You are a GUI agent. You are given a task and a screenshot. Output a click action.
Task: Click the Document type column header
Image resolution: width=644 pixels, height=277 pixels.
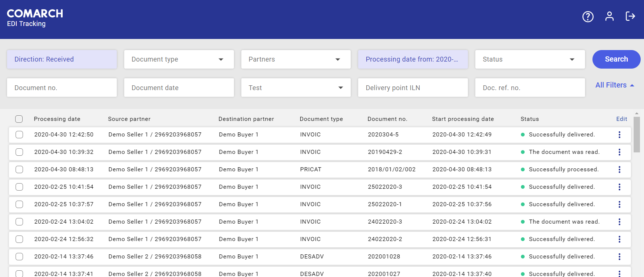[321, 119]
